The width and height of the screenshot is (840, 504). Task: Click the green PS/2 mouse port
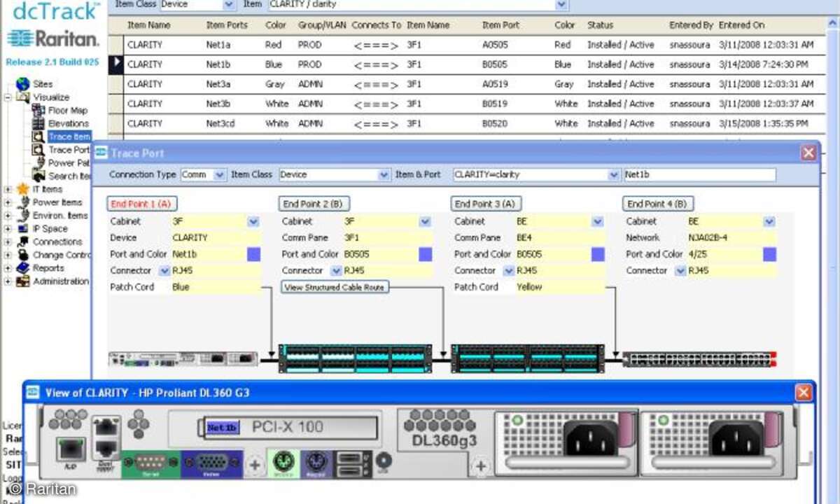(283, 463)
